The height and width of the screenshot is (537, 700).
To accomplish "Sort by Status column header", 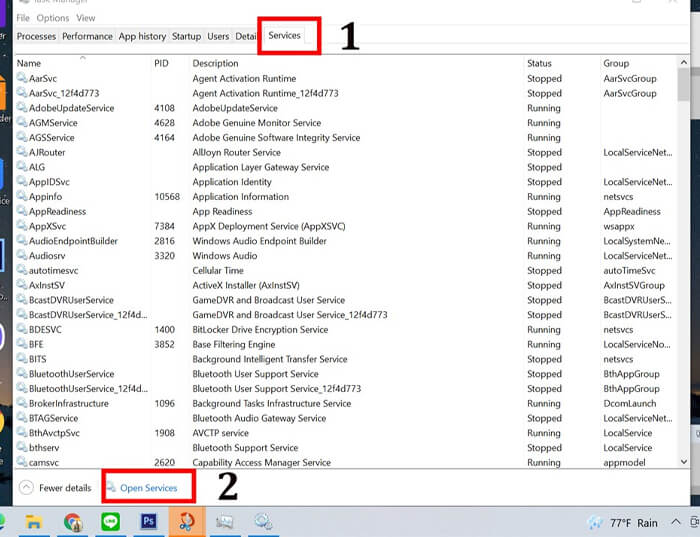I will 539,63.
